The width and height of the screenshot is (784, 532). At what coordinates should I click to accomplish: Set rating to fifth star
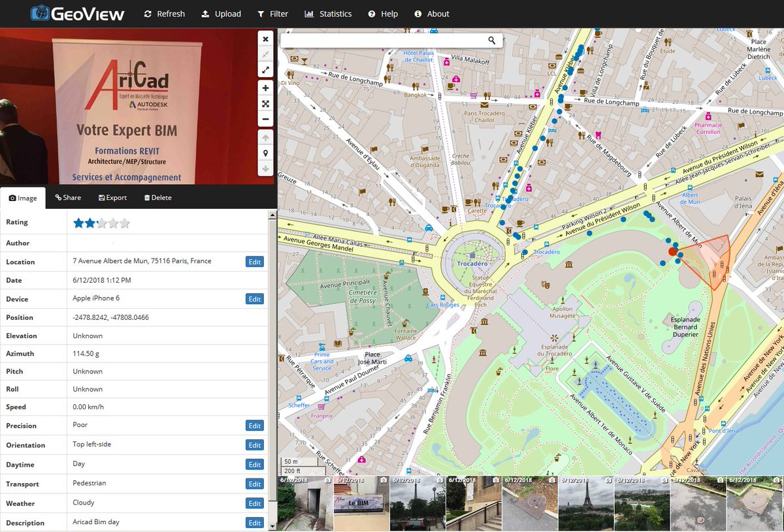tap(125, 223)
